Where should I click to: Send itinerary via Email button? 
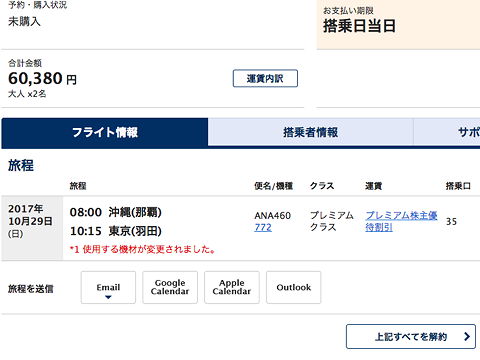pos(108,287)
